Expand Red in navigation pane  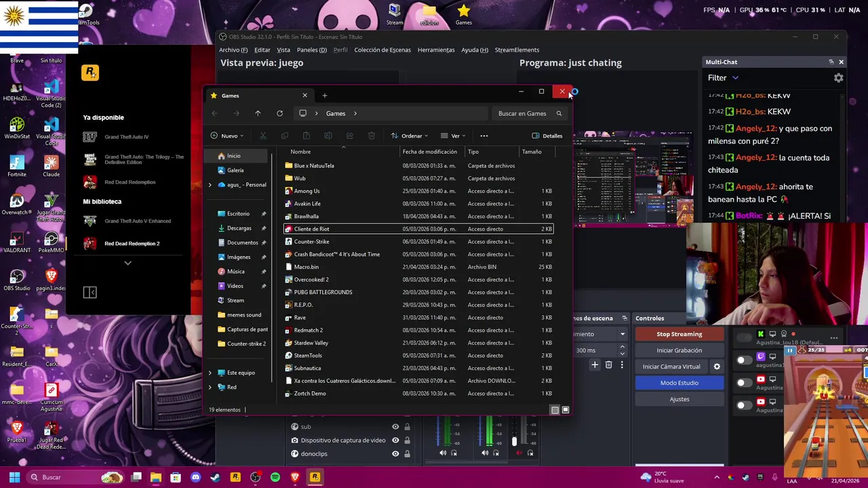click(x=210, y=387)
